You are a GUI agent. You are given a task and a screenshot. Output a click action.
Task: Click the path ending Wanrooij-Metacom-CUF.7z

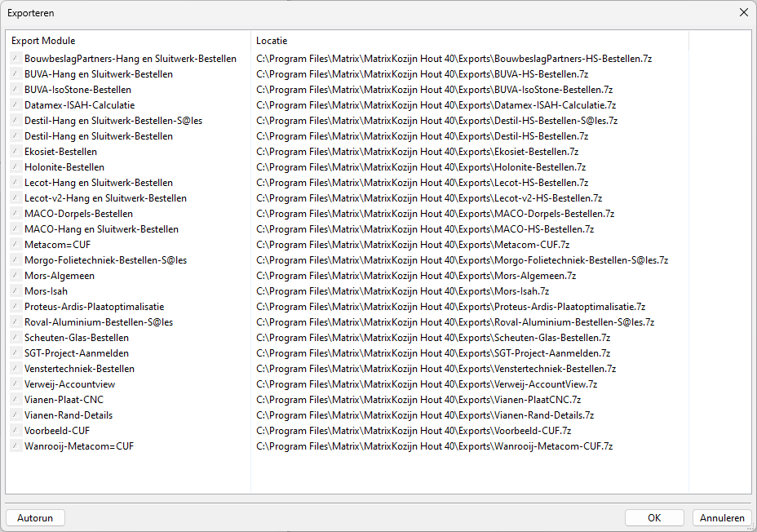[435, 446]
